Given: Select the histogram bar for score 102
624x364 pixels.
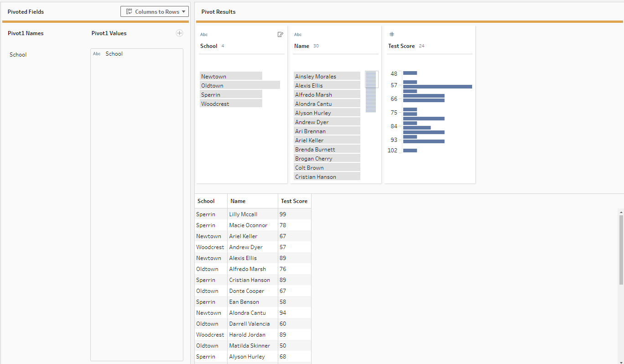Looking at the screenshot, I should tap(410, 151).
